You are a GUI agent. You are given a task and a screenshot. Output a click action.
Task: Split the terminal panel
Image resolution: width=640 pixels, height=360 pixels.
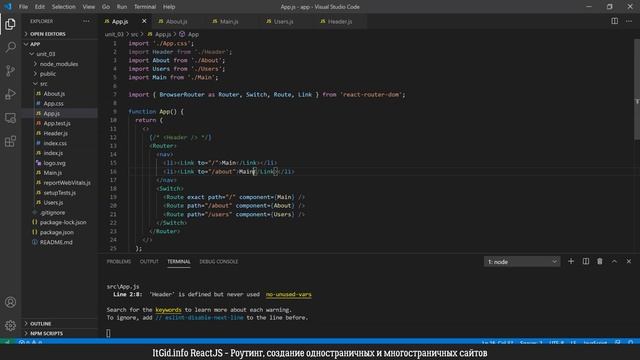585,261
